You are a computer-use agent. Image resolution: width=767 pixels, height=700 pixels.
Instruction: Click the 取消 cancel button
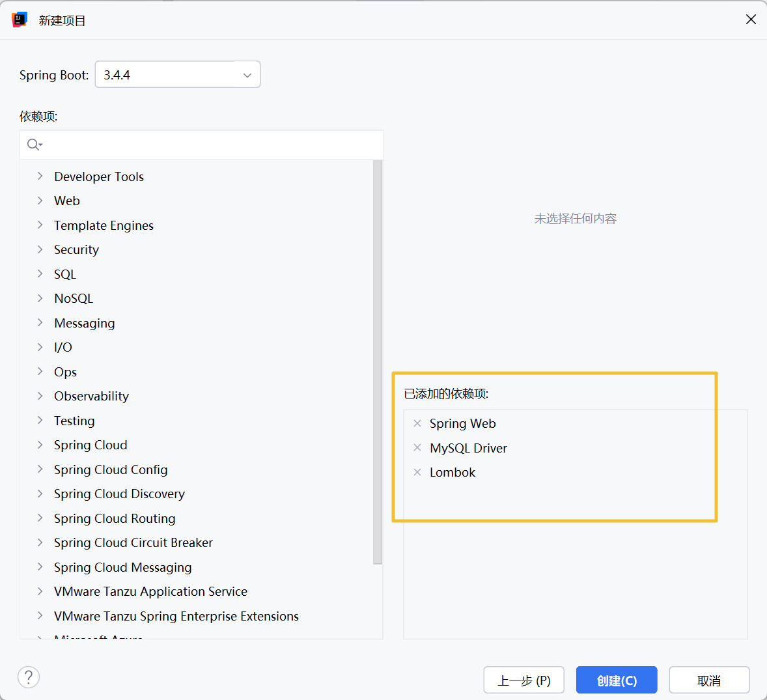tap(709, 680)
